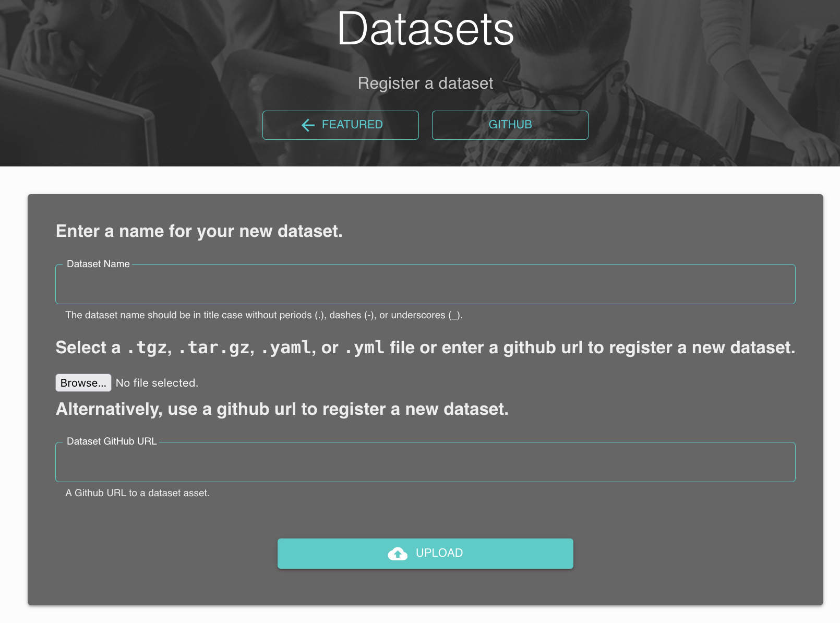Click the Dataset Name label
This screenshot has width=840, height=623.
pos(97,264)
